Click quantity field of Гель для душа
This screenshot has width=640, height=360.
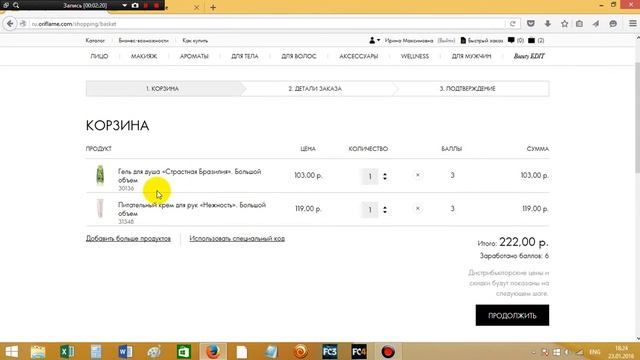(370, 176)
